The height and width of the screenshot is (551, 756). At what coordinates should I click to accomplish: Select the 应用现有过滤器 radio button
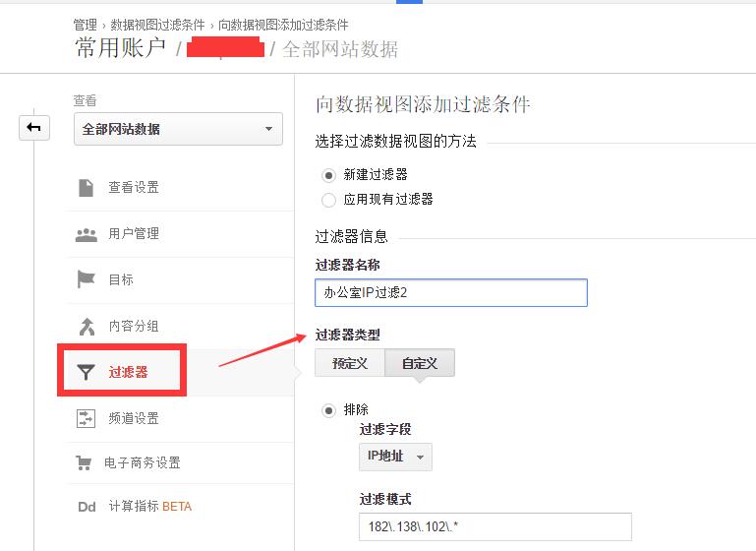pos(328,200)
